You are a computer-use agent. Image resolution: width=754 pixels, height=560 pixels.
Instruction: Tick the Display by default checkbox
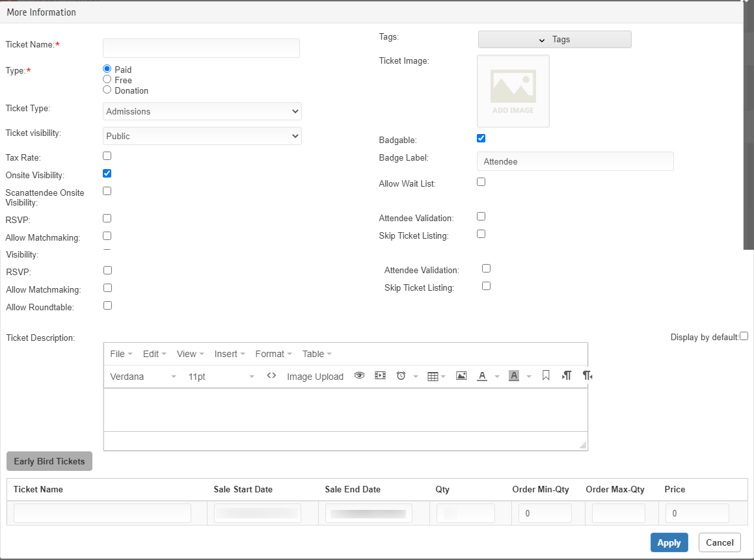[x=744, y=336]
